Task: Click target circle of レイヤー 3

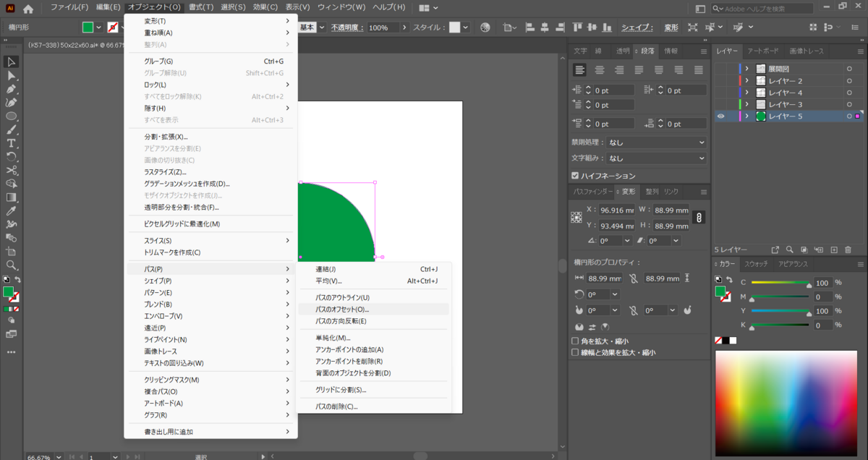Action: pos(849,104)
